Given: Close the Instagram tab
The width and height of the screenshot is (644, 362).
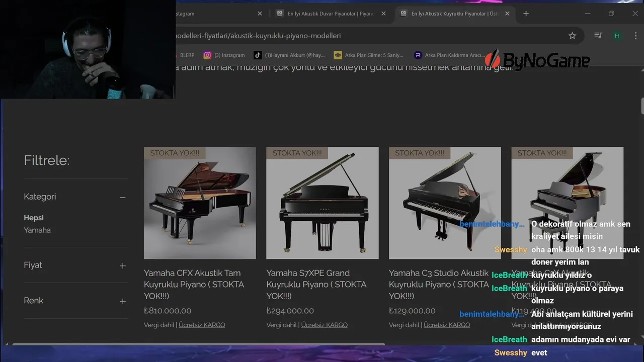Looking at the screenshot, I should 260,14.
